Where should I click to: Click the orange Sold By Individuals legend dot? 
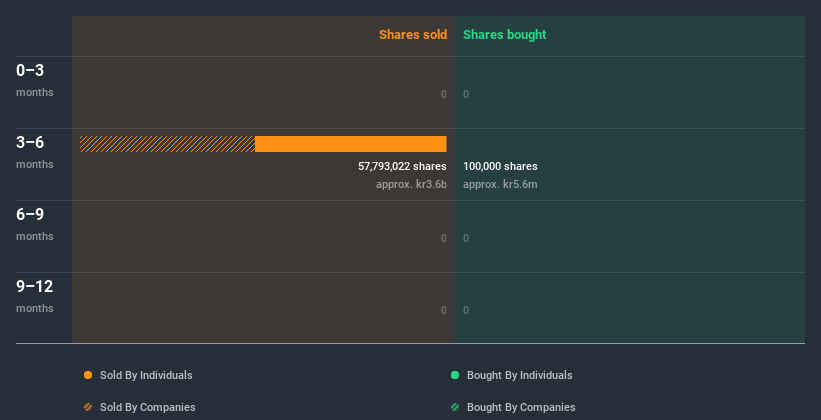[88, 375]
